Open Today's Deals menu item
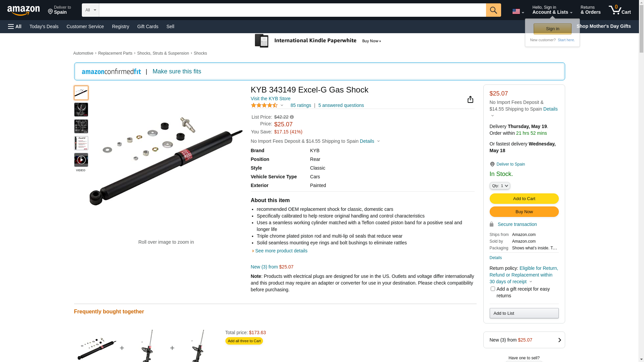This screenshot has height=362, width=644. [x=44, y=26]
